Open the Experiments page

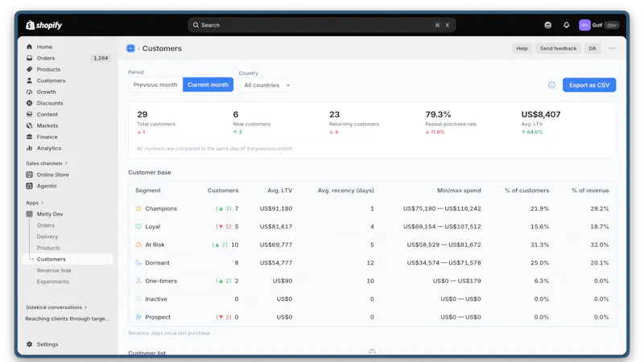tap(52, 282)
